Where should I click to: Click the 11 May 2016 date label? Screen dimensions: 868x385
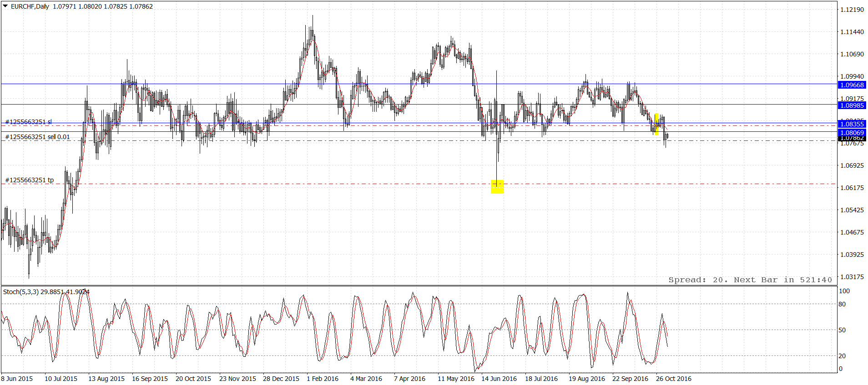point(456,379)
